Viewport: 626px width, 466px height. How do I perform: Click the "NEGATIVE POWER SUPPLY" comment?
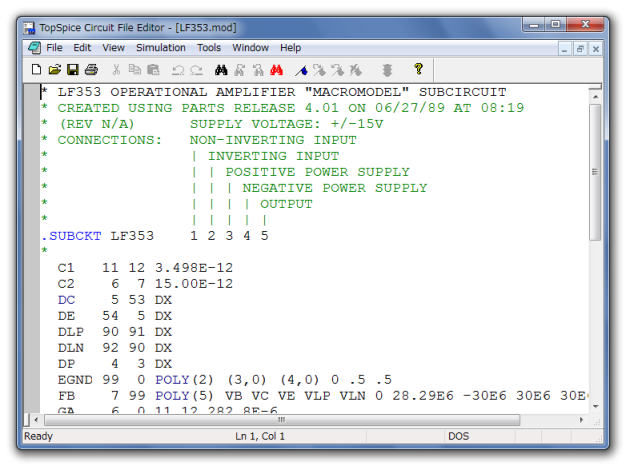335,188
